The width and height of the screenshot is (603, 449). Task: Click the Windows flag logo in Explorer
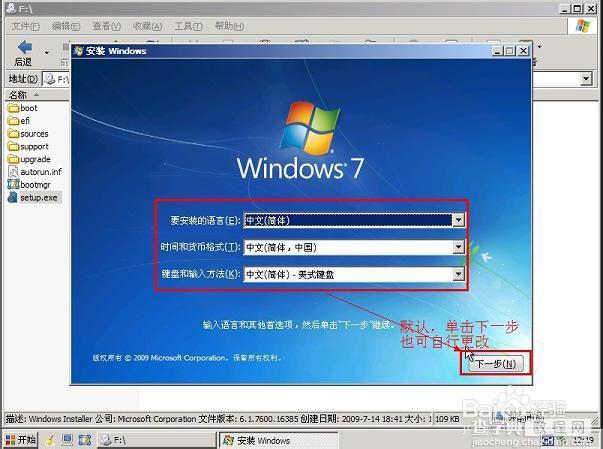pos(583,26)
